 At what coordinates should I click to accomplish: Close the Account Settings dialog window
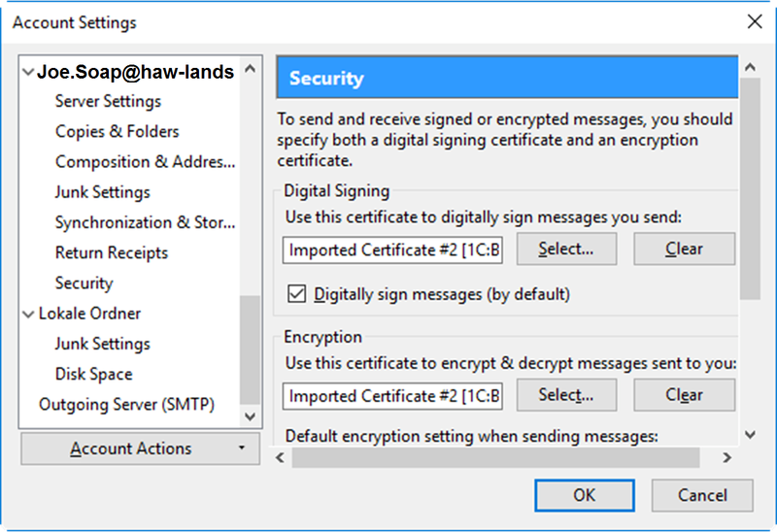click(754, 21)
